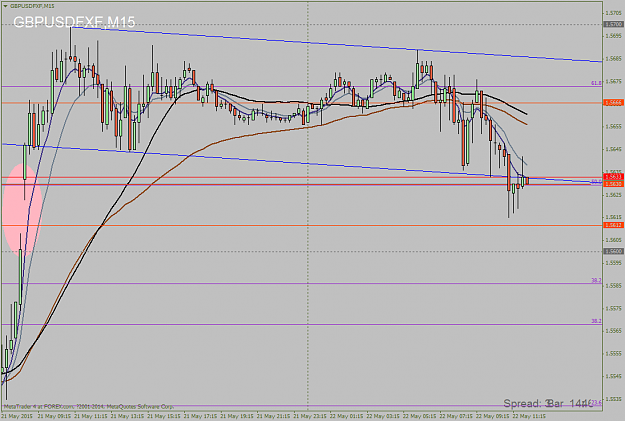Click the large GBPUSDFXF,M15 overlay label

(74, 22)
